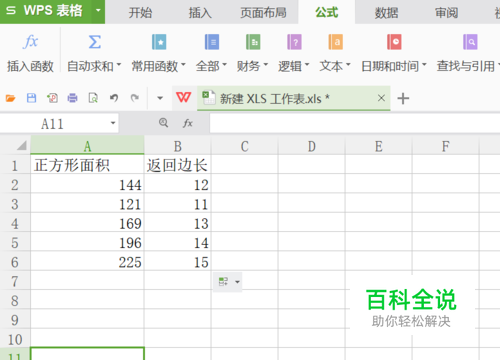Screen dimensions: 500x360
Task: Click the undo arrow icon
Action: click(114, 98)
